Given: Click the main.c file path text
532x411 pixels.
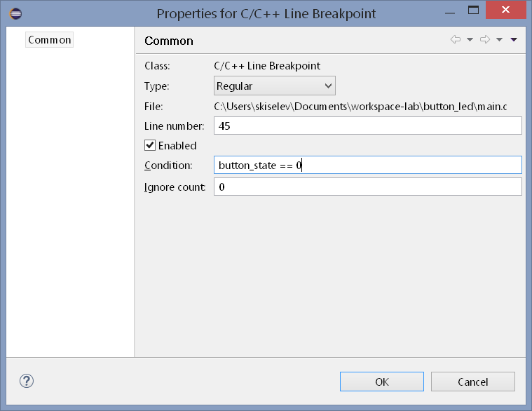Looking at the screenshot, I should [x=360, y=106].
